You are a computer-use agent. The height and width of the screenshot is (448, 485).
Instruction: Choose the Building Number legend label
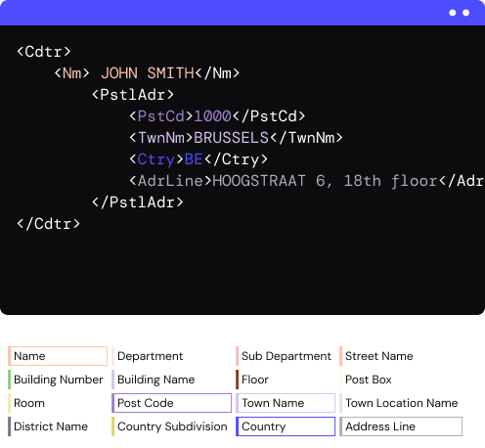[59, 380]
